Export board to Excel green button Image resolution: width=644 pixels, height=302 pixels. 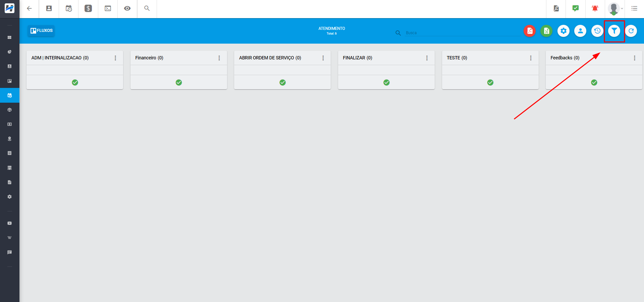coord(546,31)
